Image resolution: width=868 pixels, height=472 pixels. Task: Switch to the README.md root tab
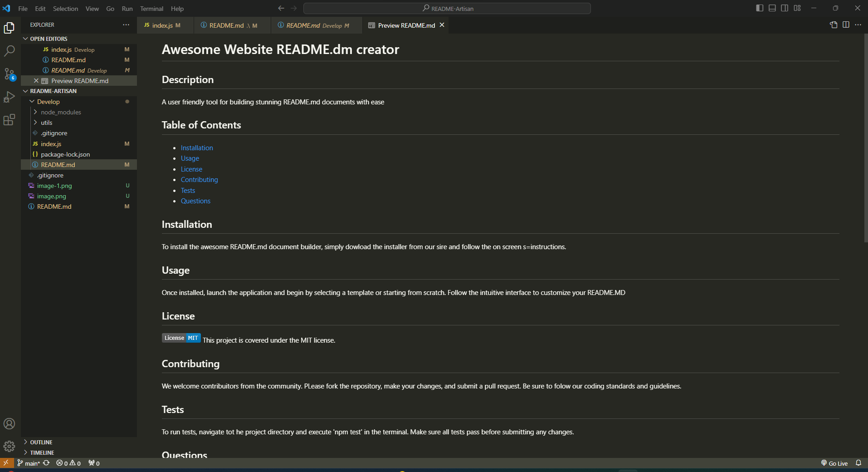[x=232, y=25]
